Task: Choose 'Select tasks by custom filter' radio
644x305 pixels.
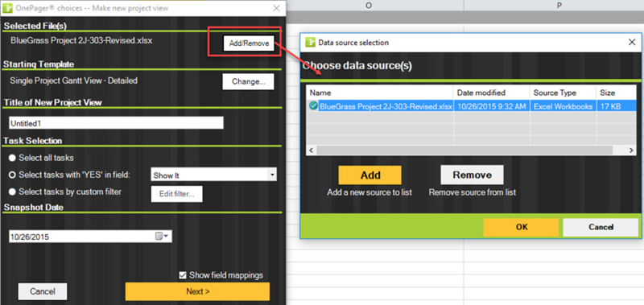Action: (13, 192)
